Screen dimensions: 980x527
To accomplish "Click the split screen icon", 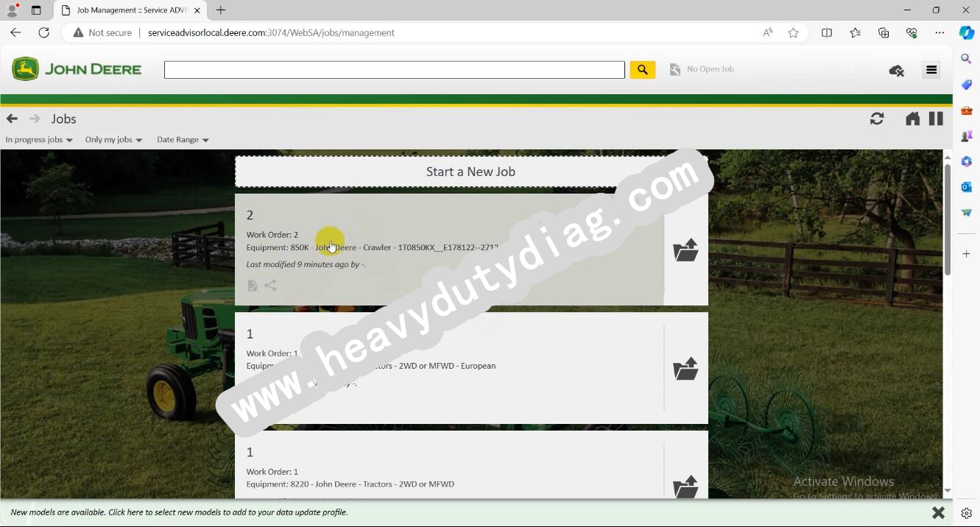I will coord(827,32).
